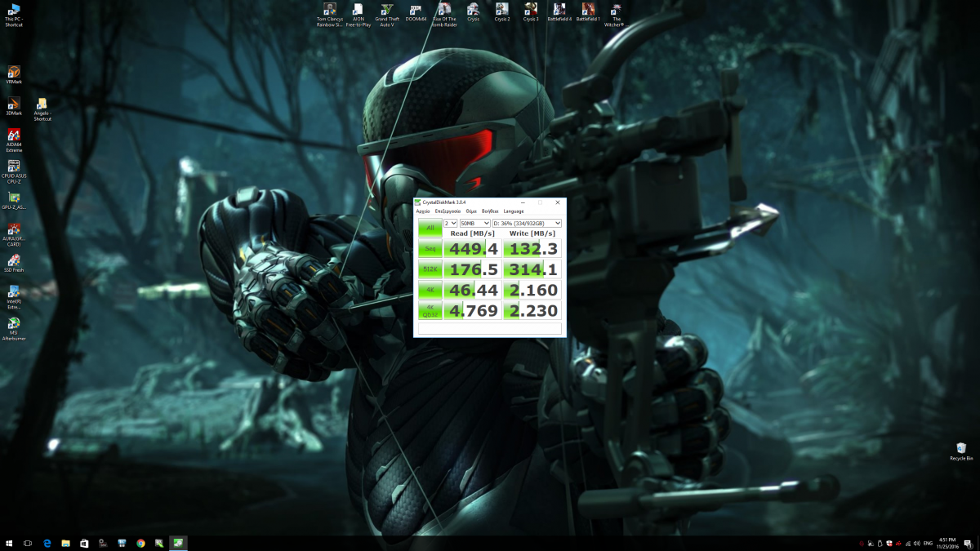Open the Task View button on taskbar
Viewport: 980px width, 551px height.
point(28,543)
